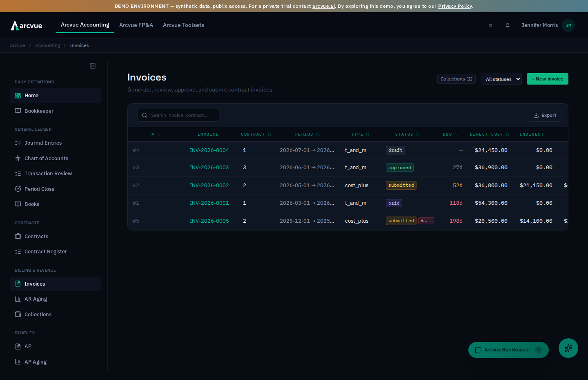588x380 pixels.
Task: Open invoice INV-2026-0004
Action: [209, 150]
